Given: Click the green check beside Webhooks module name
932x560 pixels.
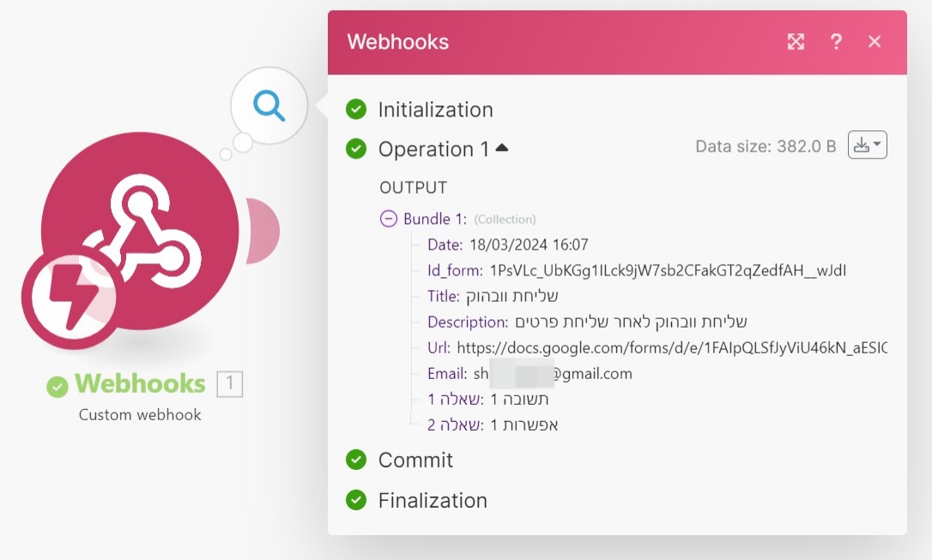Looking at the screenshot, I should tap(57, 387).
